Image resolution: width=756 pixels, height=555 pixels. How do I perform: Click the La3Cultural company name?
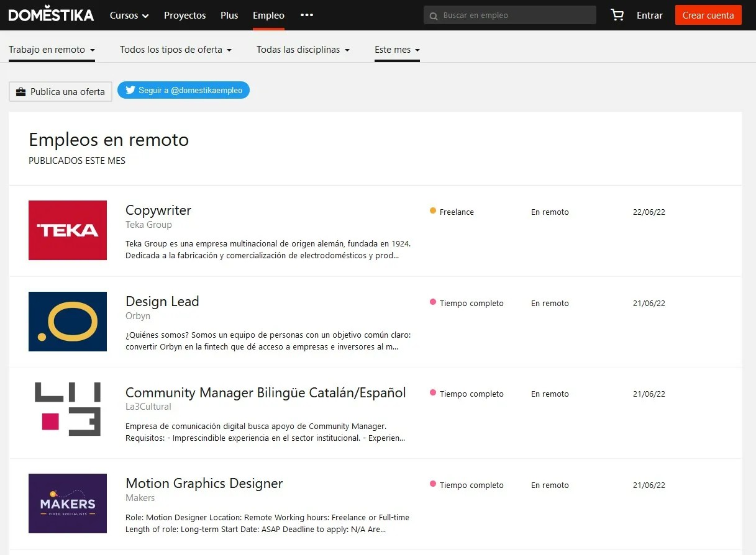(148, 407)
